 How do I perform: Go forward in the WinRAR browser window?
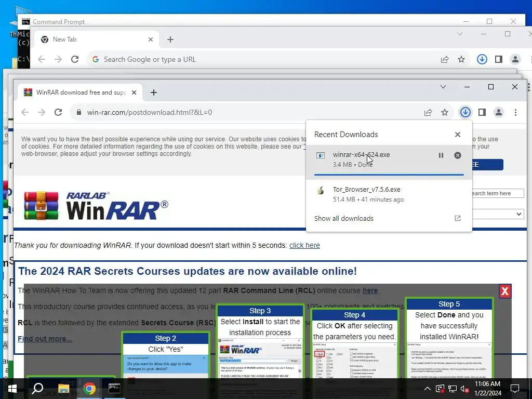42,112
